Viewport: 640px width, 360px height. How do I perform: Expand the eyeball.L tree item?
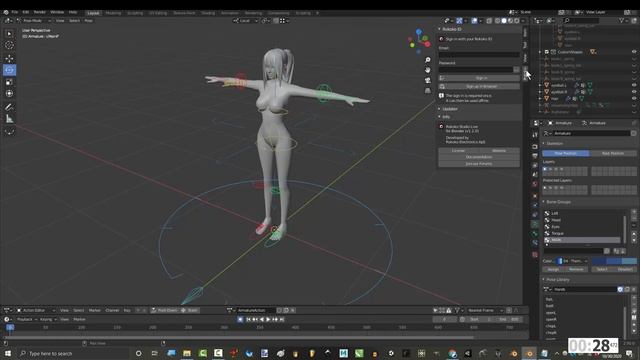pos(540,85)
